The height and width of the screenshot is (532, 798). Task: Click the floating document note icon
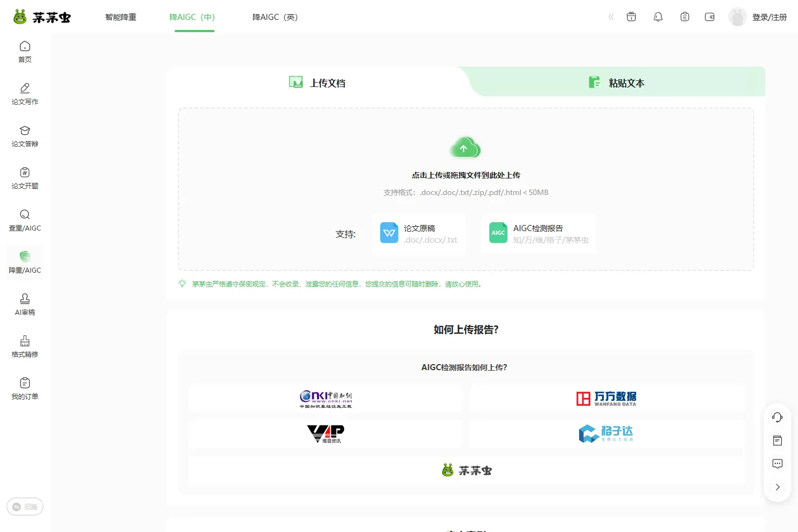tap(777, 441)
